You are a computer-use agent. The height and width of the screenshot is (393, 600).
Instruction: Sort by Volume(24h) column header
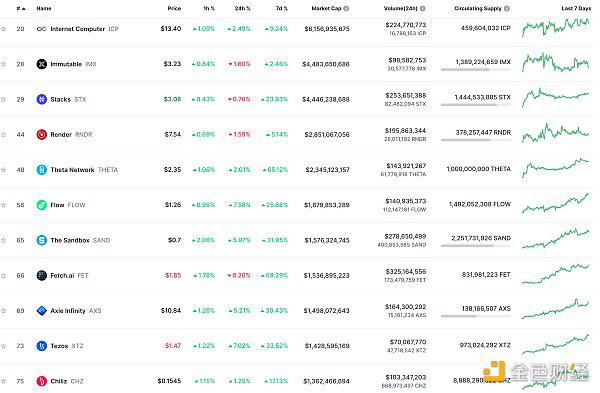pos(401,8)
